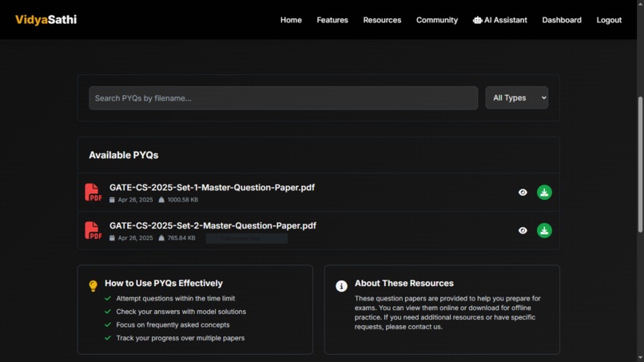Click the VidyaSathi logo

tap(46, 20)
